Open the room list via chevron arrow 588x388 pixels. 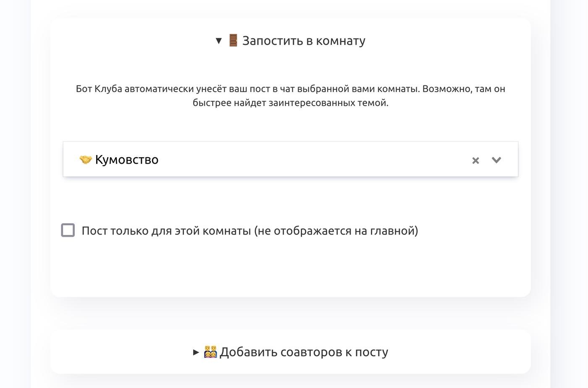click(x=496, y=160)
